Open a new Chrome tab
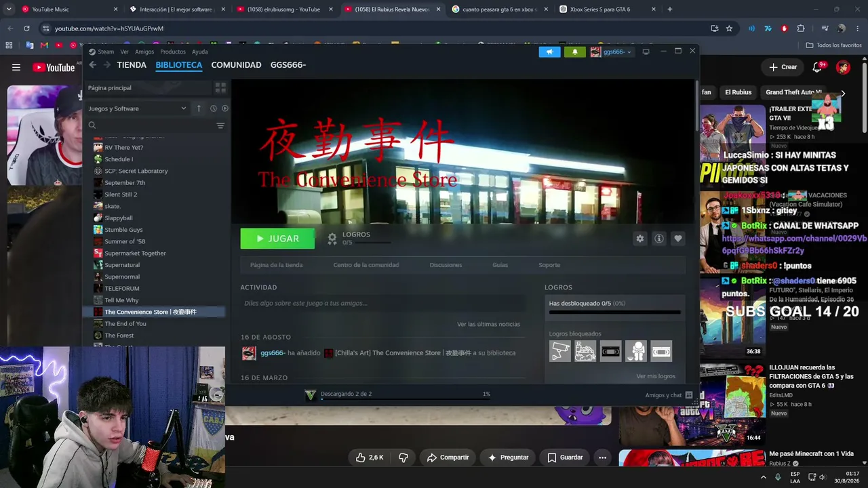 (x=670, y=9)
